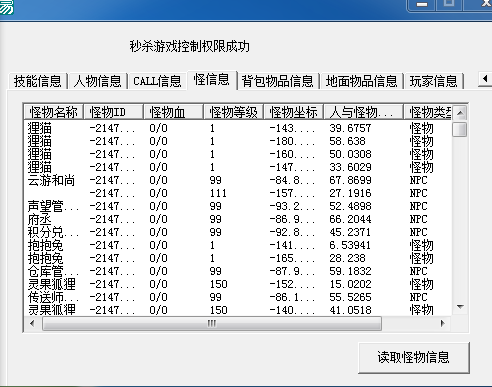Select the 仓库管... row
Viewport: 492px width, 387px height.
(x=238, y=271)
